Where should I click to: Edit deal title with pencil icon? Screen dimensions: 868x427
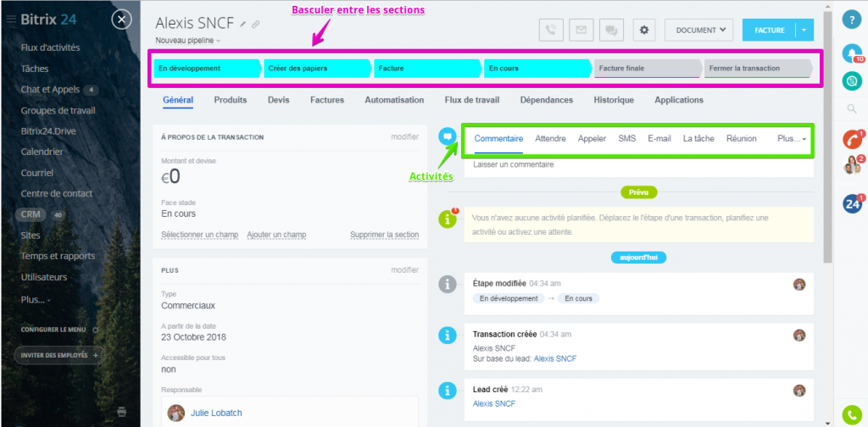[243, 25]
